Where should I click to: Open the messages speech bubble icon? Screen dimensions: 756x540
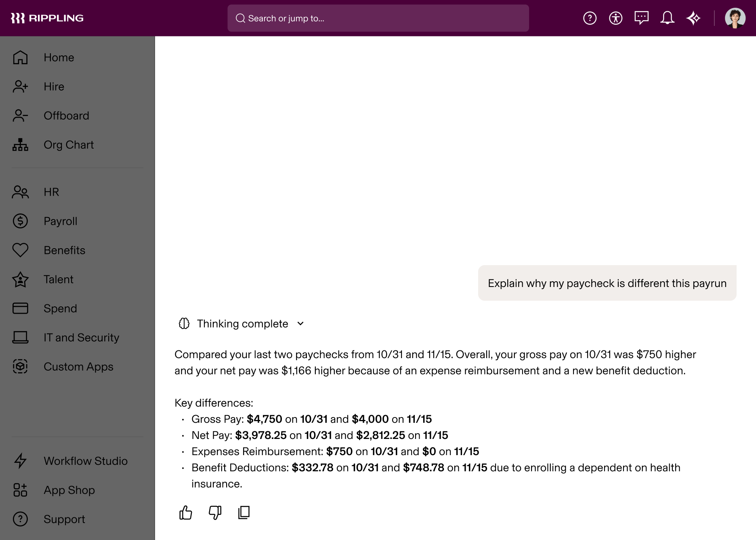pyautogui.click(x=642, y=18)
